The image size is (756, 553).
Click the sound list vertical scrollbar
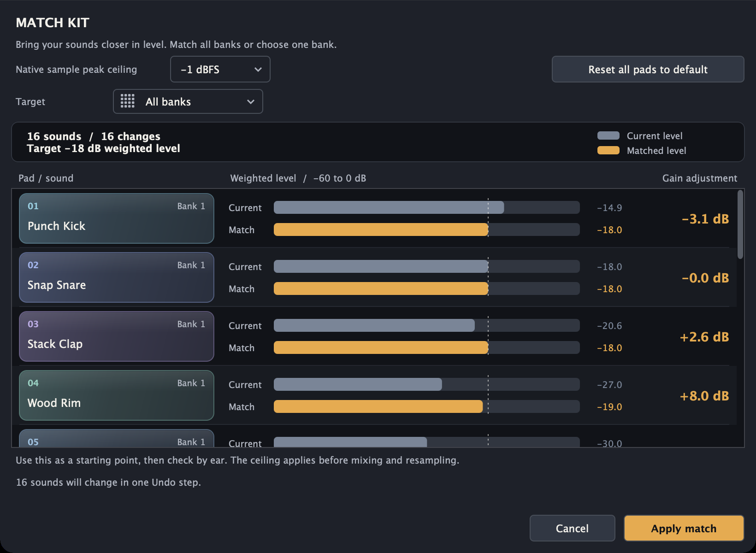(740, 225)
